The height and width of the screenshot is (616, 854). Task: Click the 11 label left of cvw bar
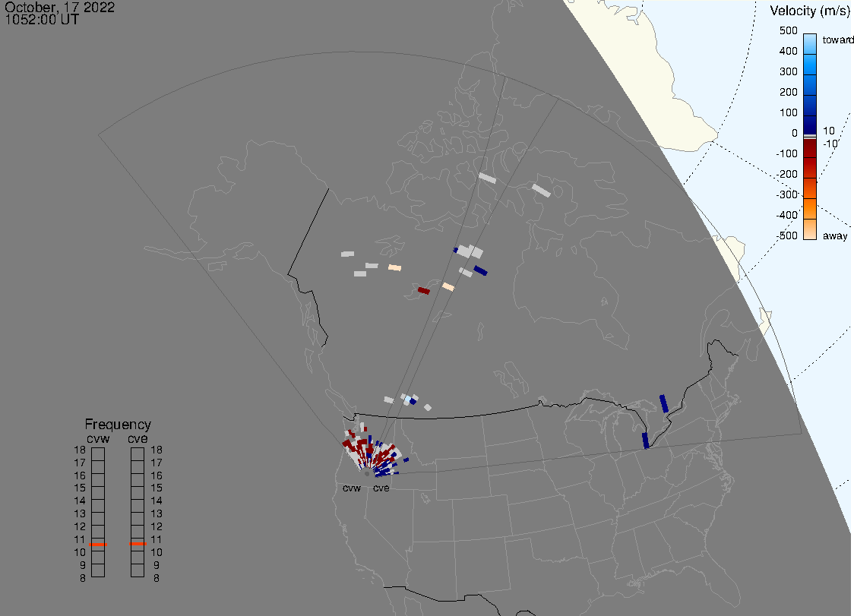point(80,540)
